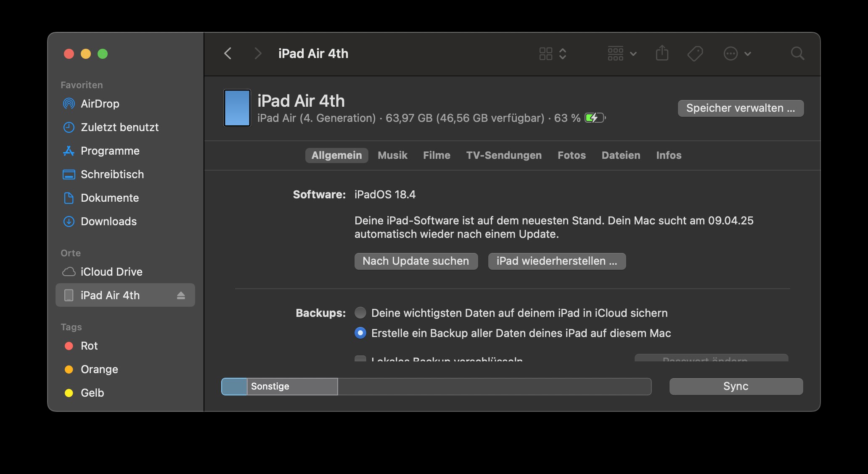Switch to the Musik tab
Image resolution: width=868 pixels, height=474 pixels.
coord(392,155)
